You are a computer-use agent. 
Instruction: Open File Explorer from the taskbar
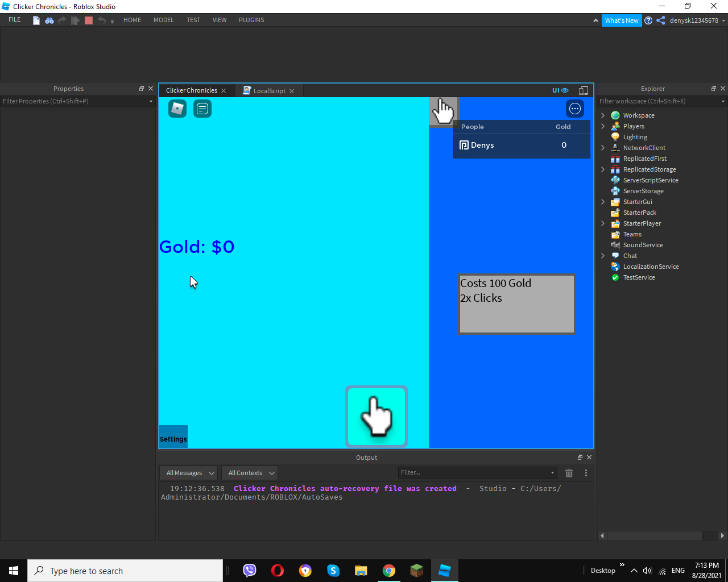[x=361, y=571]
